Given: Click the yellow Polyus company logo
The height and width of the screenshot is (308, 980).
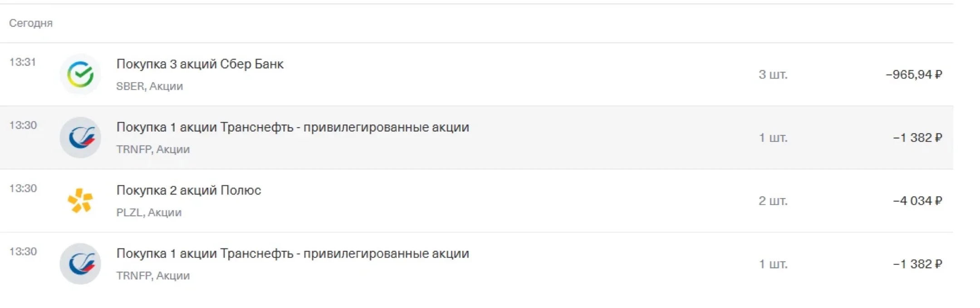Looking at the screenshot, I should point(80,200).
